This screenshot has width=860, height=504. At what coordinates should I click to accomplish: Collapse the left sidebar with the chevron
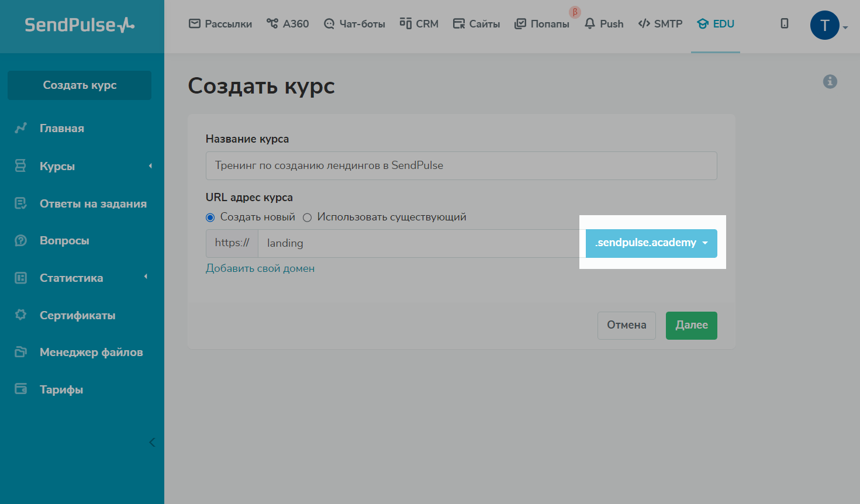click(152, 442)
